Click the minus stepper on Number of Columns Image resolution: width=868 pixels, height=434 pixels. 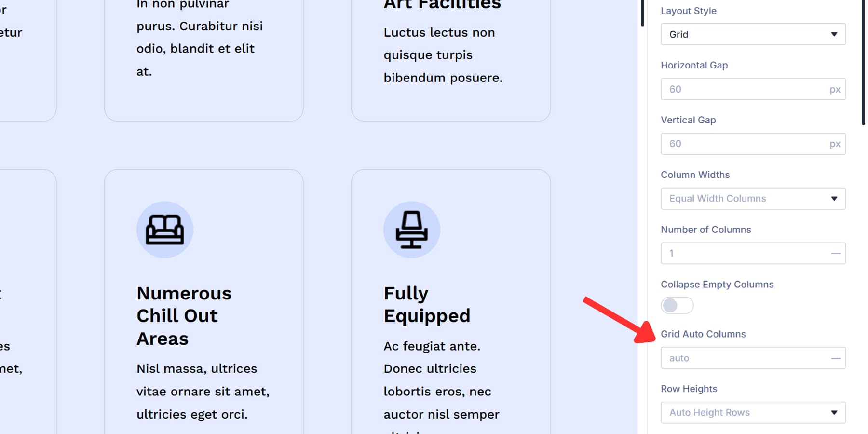(837, 253)
